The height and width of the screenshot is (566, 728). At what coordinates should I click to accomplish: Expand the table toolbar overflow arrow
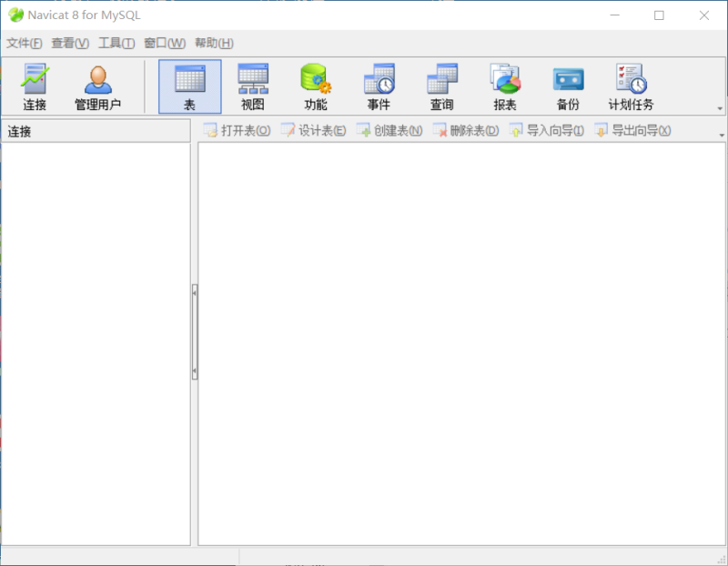tap(722, 135)
